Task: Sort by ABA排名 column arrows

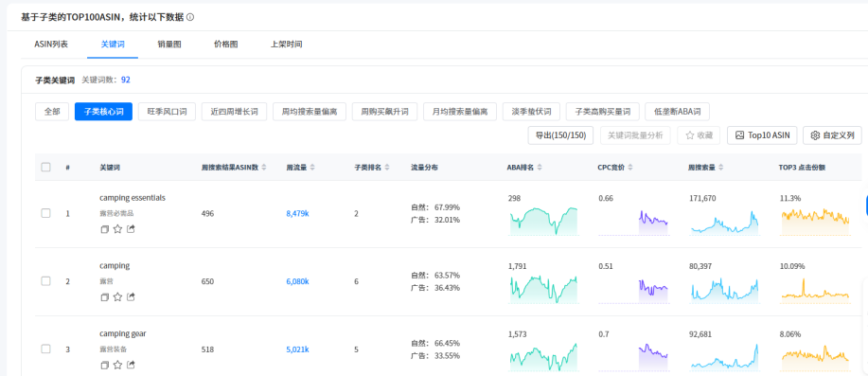Action: (540, 168)
